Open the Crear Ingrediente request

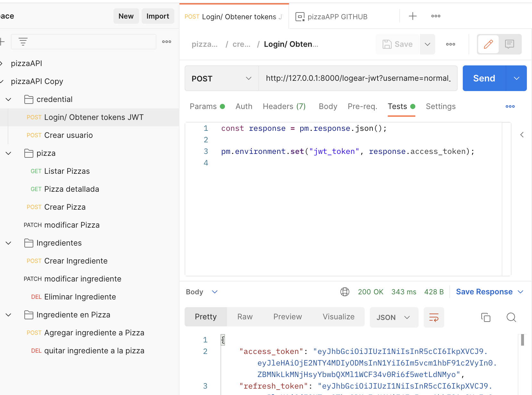click(76, 261)
